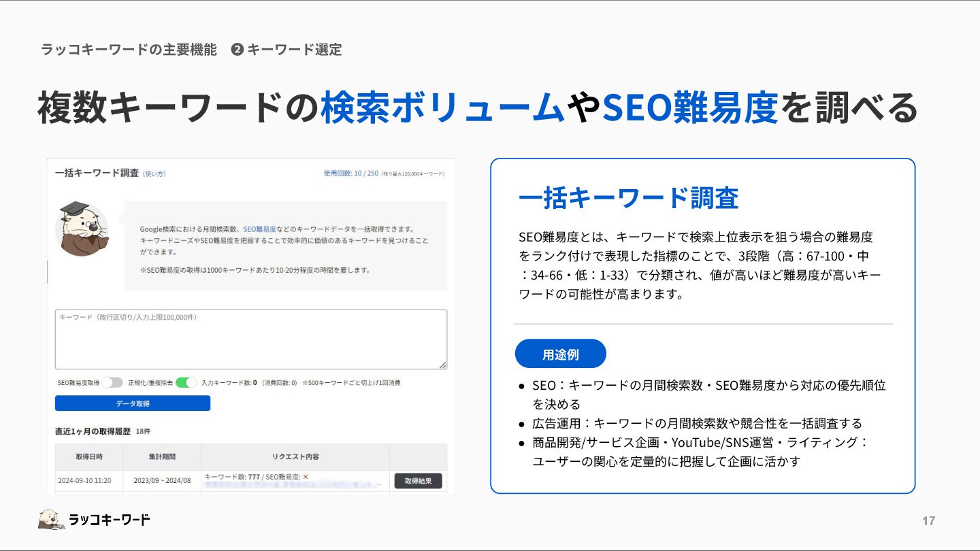This screenshot has width=980, height=551.
Task: Select the 2023/09 ~ 2024/08 period cell
Action: [162, 481]
